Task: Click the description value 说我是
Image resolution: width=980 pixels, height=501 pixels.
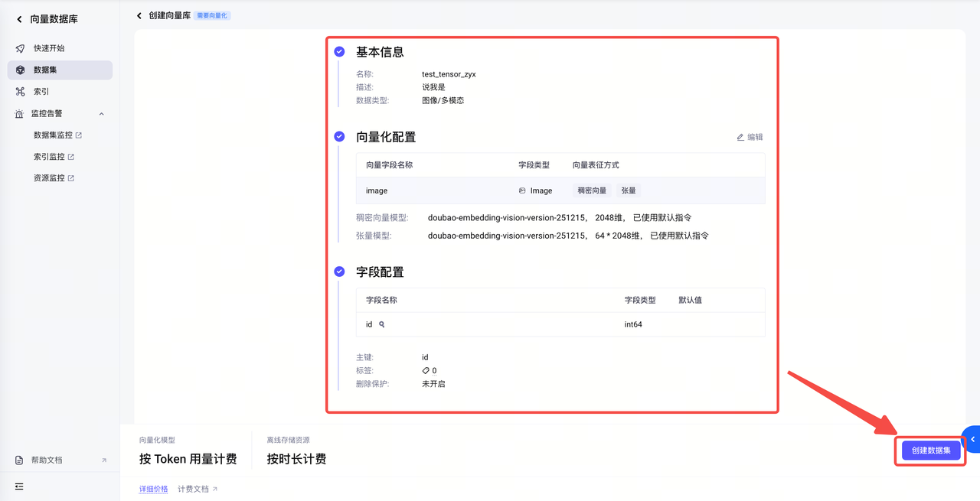Action: click(433, 87)
